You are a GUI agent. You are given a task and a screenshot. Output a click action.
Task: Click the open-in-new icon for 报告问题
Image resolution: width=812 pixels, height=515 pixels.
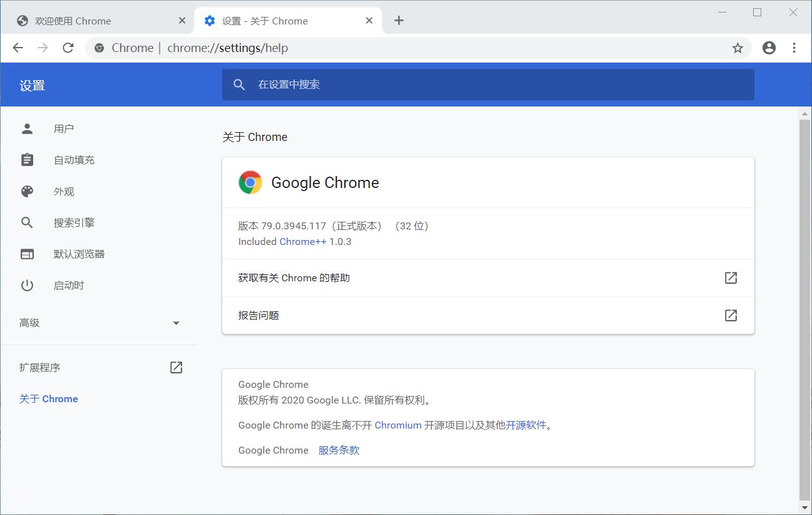731,315
